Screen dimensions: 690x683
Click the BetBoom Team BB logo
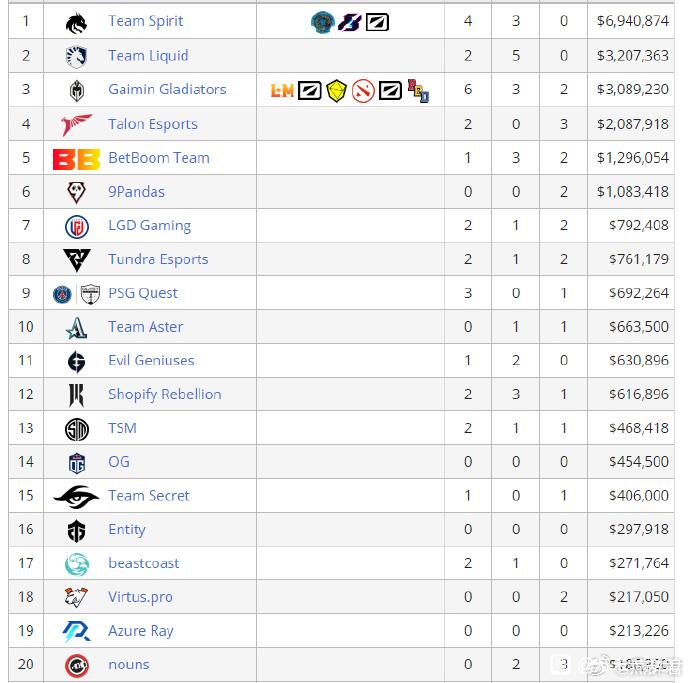[x=77, y=159]
